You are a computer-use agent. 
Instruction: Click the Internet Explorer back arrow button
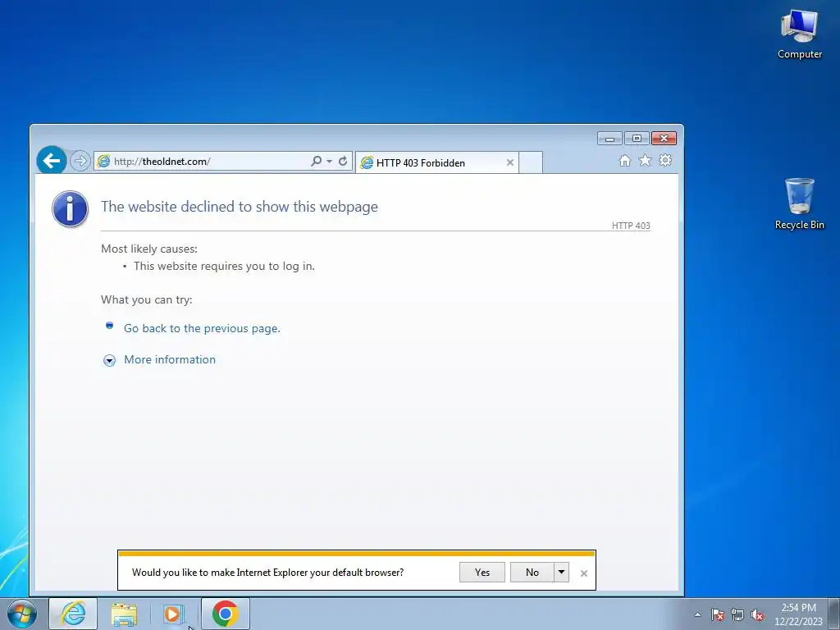pos(52,160)
